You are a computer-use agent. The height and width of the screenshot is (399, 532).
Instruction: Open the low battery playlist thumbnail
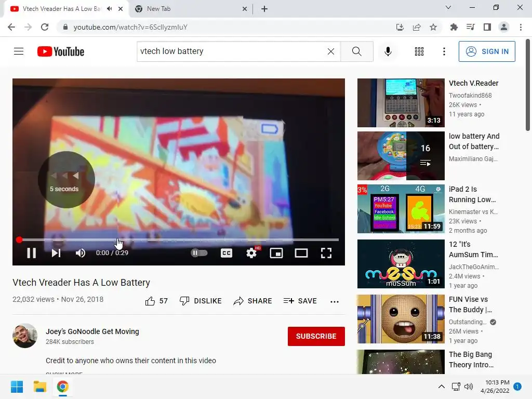(x=401, y=156)
